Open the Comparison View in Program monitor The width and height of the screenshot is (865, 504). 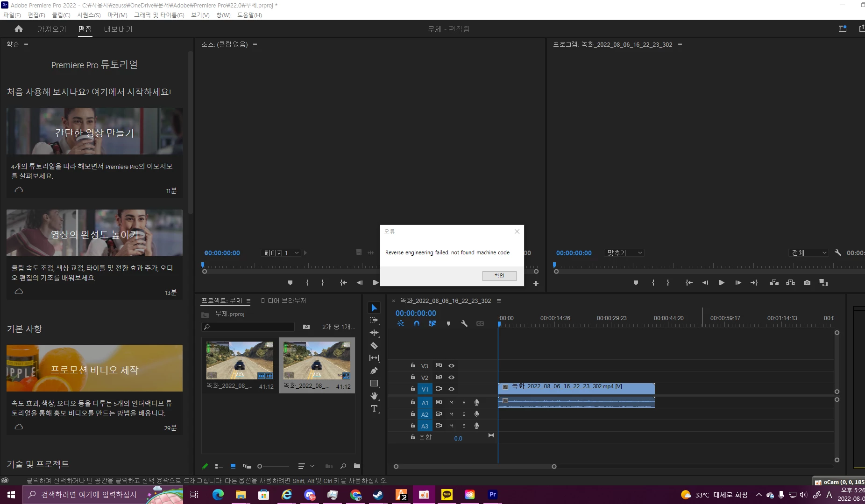point(823,283)
